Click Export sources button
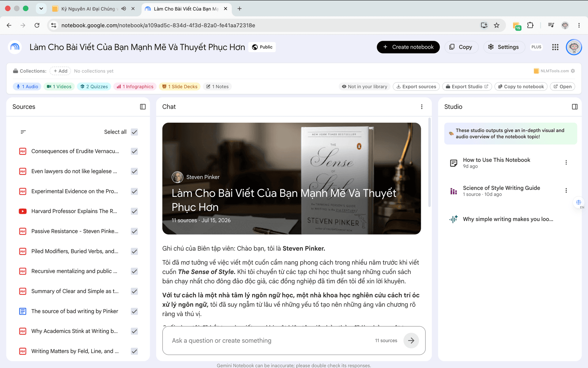This screenshot has width=588, height=368. (416, 86)
